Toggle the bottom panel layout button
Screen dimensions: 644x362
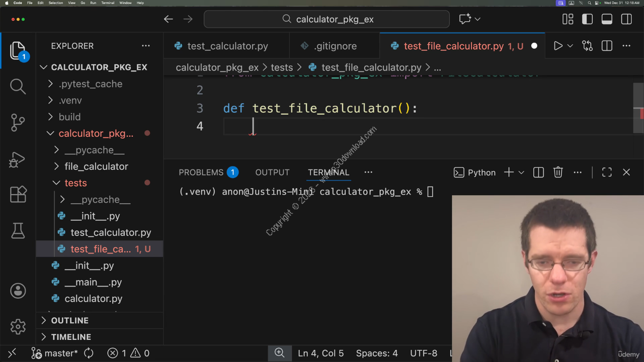(607, 19)
